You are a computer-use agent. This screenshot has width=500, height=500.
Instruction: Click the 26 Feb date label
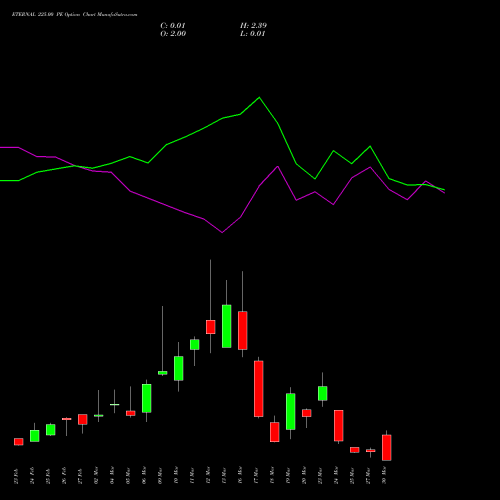point(64,476)
